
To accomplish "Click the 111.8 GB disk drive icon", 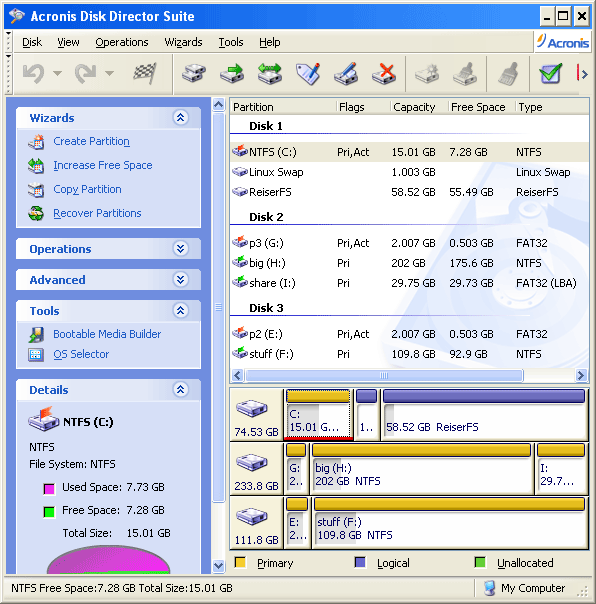I will [x=252, y=517].
